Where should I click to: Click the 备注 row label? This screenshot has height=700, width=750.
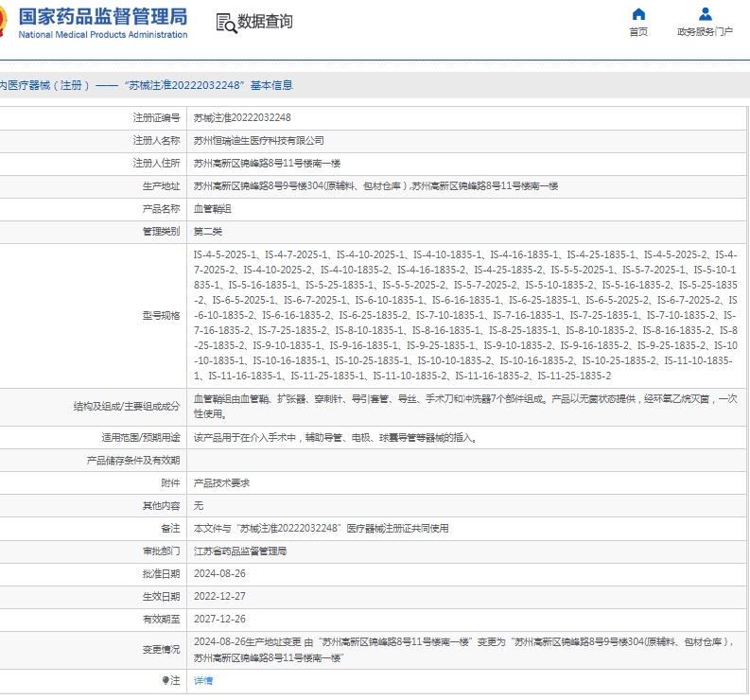point(171,529)
